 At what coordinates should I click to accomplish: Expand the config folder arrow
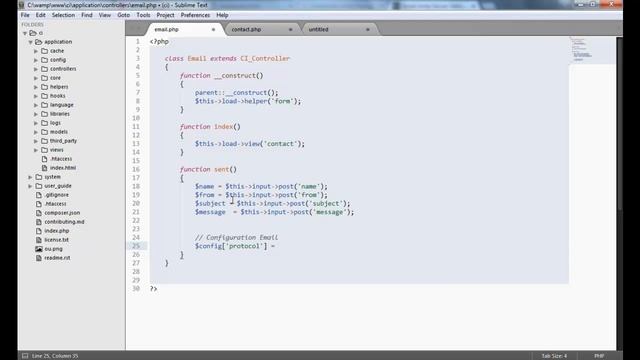coord(36,60)
